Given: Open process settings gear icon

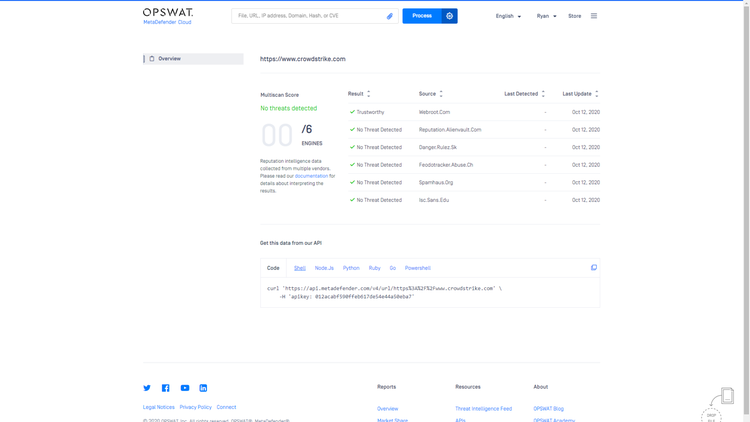Looking at the screenshot, I should point(450,16).
